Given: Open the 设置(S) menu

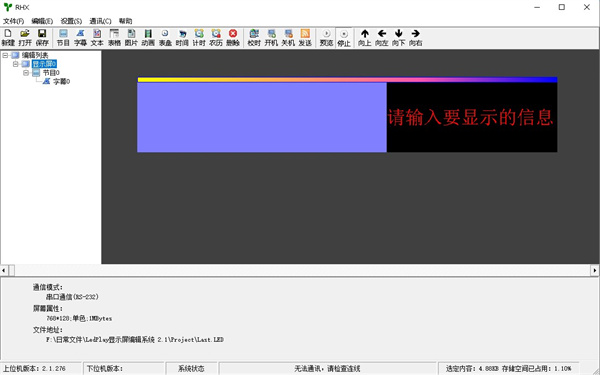Looking at the screenshot, I should (x=71, y=21).
